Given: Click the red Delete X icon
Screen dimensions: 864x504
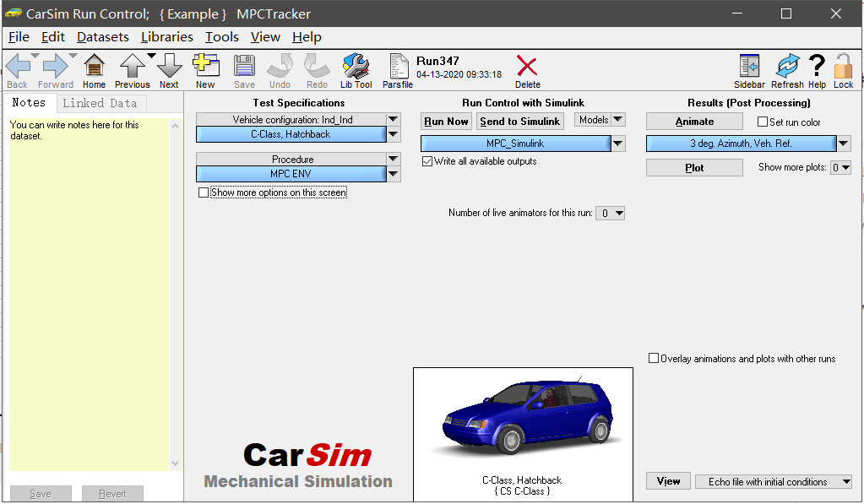Looking at the screenshot, I should [x=527, y=66].
